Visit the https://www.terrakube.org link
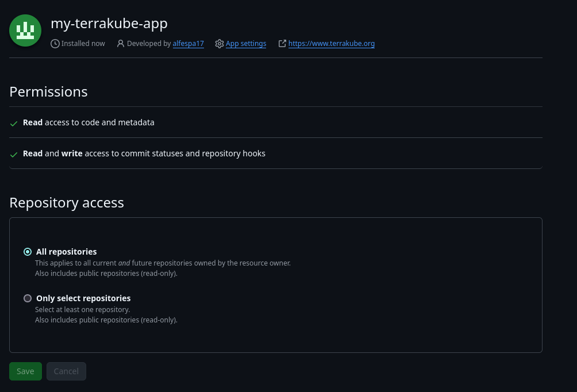Viewport: 577px width, 392px height. point(332,44)
